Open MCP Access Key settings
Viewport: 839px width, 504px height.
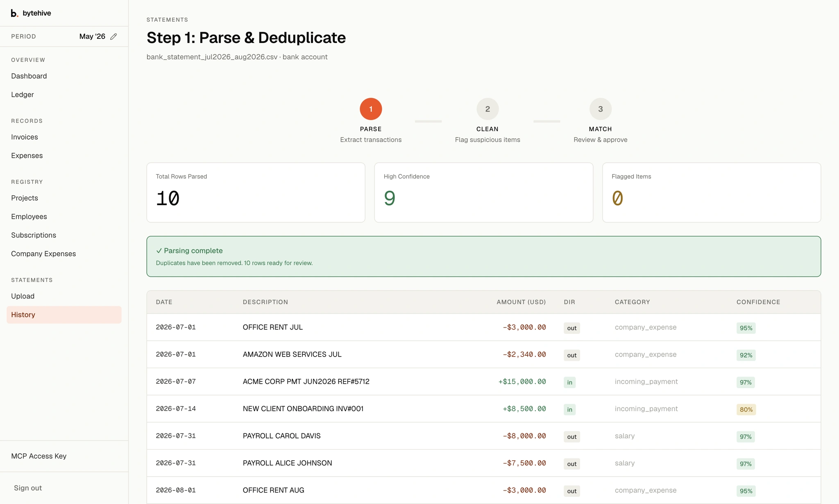point(39,456)
